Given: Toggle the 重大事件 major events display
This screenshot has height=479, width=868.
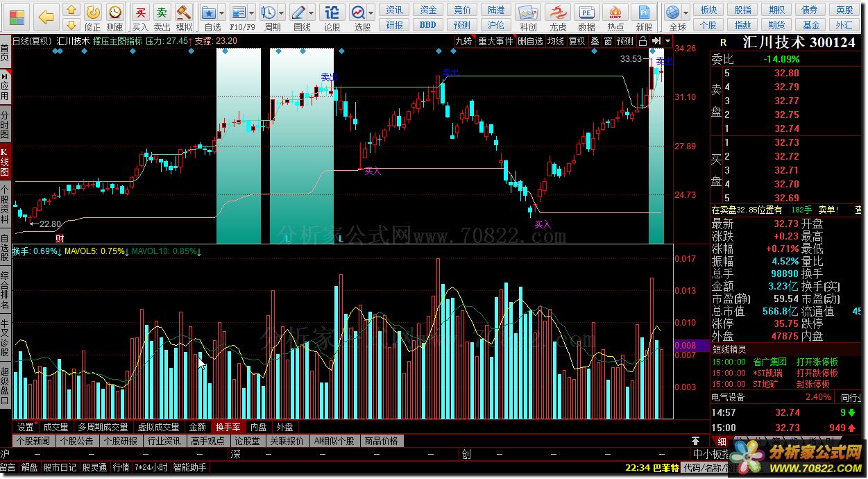Looking at the screenshot, I should point(495,41).
